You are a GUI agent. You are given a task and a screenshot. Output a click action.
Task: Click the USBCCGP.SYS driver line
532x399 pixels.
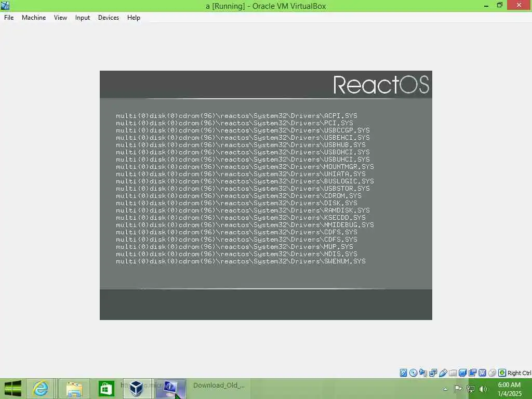coord(243,130)
